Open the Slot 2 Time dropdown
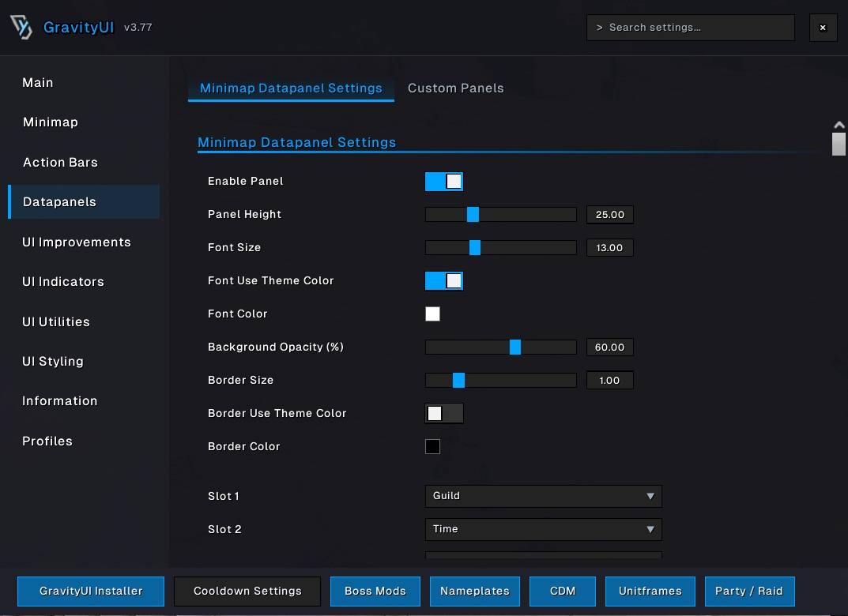Screen dimensions: 848x616 (x=543, y=530)
